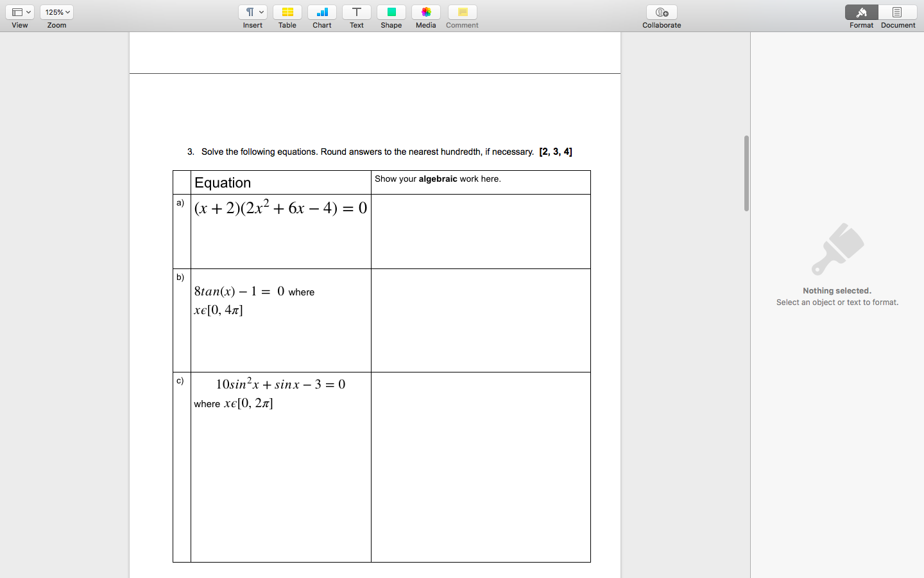The image size is (924, 578).
Task: Click 'Select an object or text to format.'
Action: click(837, 302)
